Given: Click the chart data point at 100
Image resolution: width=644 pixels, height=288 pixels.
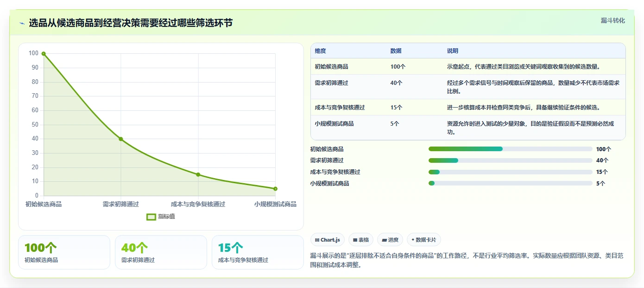Looking at the screenshot, I should click(44, 54).
